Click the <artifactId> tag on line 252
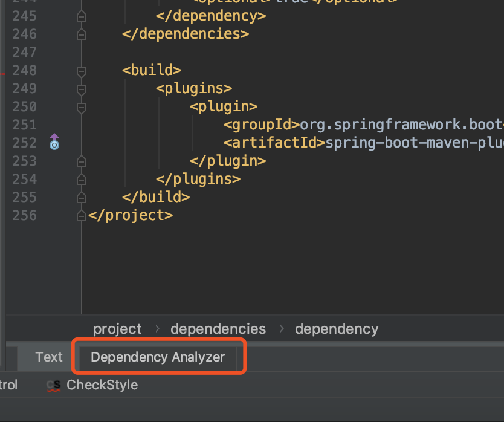 coord(274,143)
